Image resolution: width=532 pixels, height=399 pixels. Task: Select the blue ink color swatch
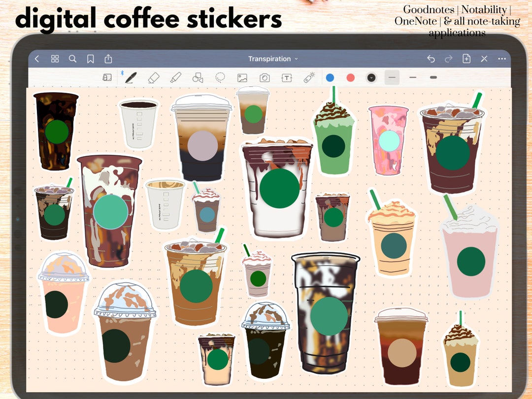(x=330, y=77)
